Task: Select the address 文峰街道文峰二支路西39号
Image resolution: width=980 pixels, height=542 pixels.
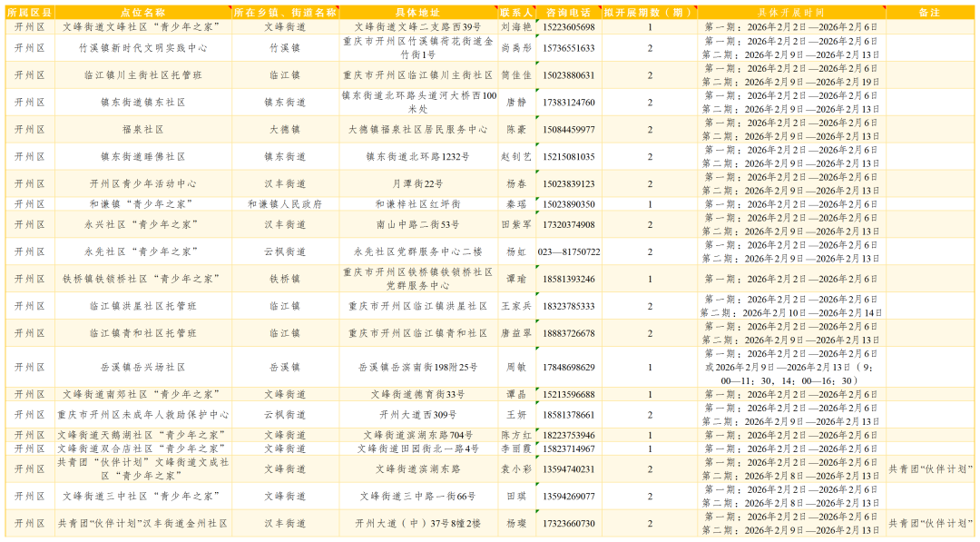Action: tap(418, 27)
